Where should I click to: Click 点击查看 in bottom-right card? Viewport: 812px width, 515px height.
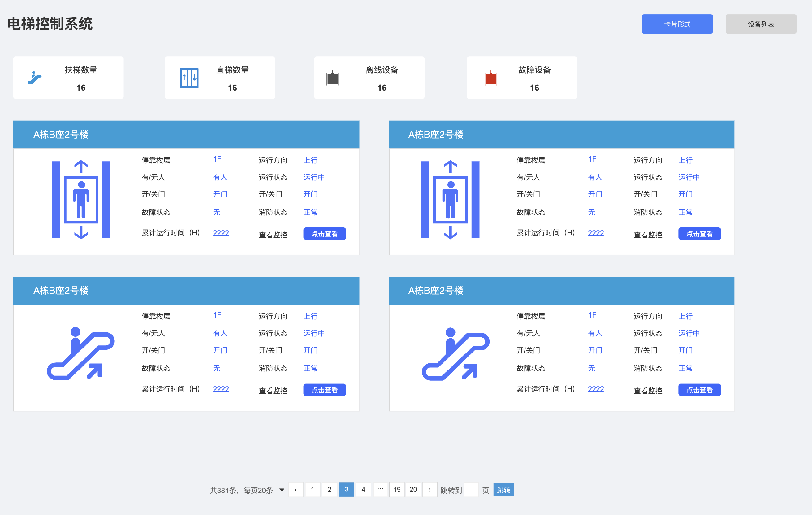[x=699, y=390]
